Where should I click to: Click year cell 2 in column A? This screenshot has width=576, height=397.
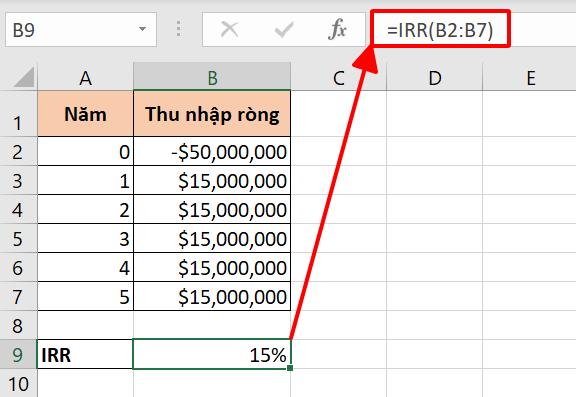coord(85,209)
